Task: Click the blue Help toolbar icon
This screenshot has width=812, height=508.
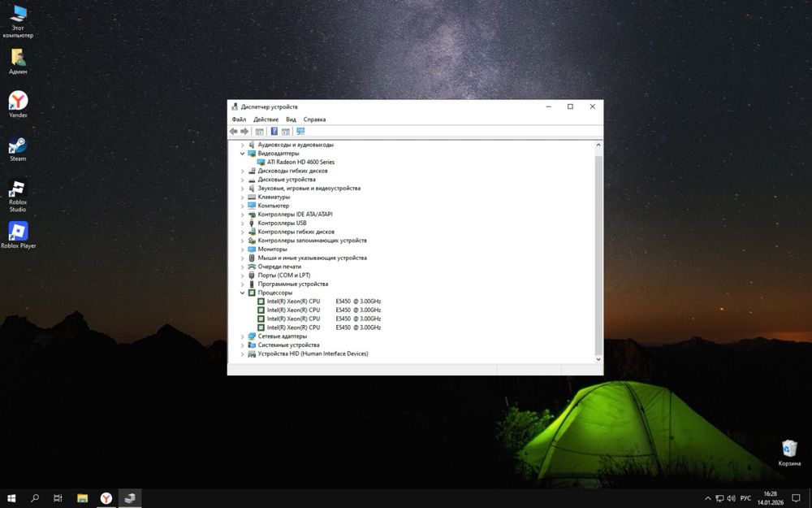Action: point(274,132)
